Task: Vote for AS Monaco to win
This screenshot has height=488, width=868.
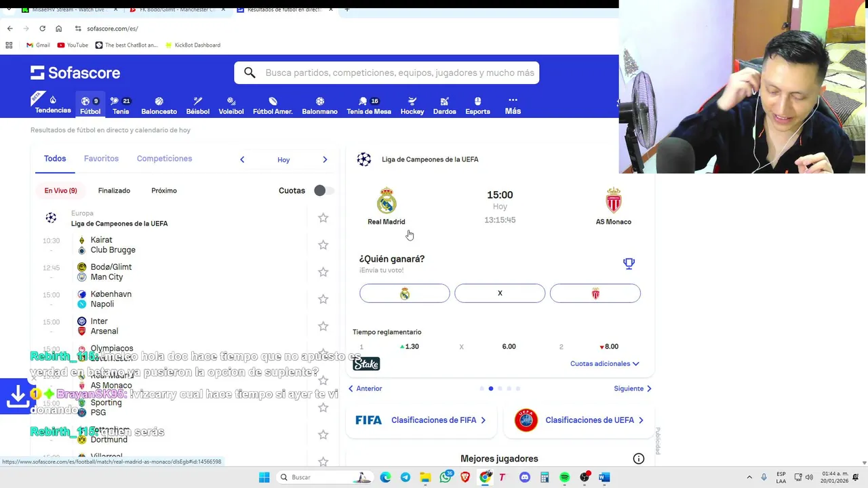Action: [x=595, y=293]
